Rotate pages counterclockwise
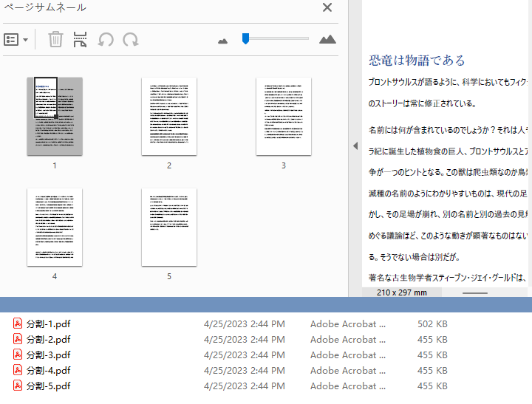This screenshot has width=532, height=404. click(x=106, y=40)
